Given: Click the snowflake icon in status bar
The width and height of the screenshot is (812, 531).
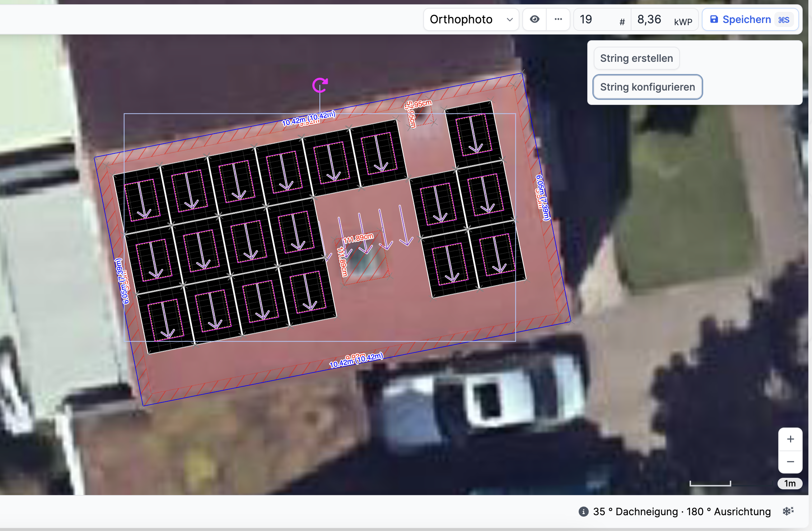Looking at the screenshot, I should [x=788, y=511].
